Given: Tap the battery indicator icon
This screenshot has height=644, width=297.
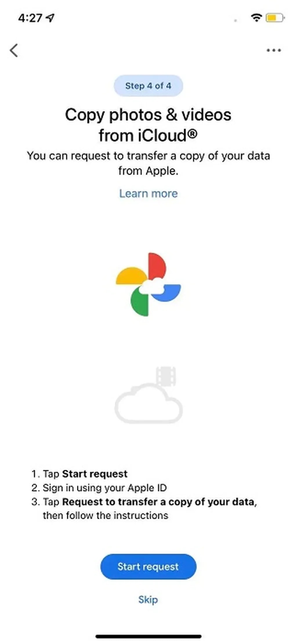Looking at the screenshot, I should tap(275, 18).
